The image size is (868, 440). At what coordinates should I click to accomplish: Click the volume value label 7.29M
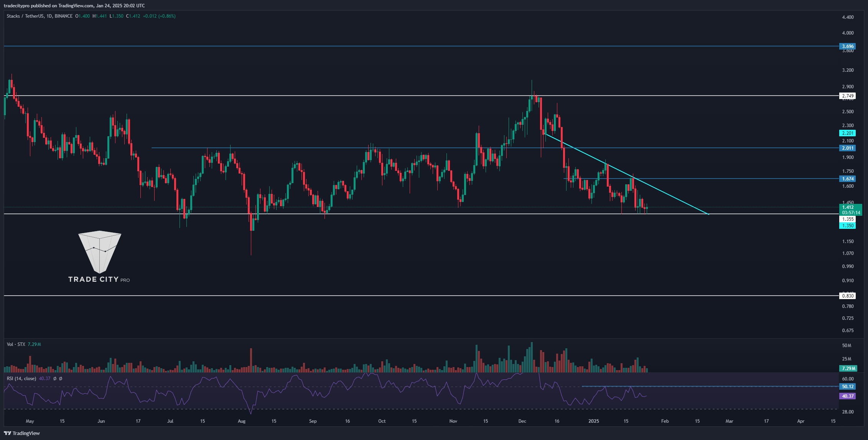847,369
